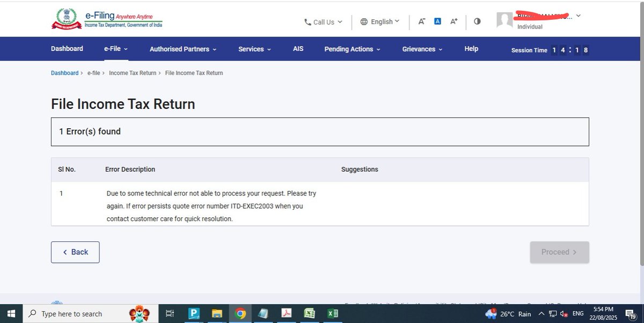Expand the Grievances menu

pos(422,49)
